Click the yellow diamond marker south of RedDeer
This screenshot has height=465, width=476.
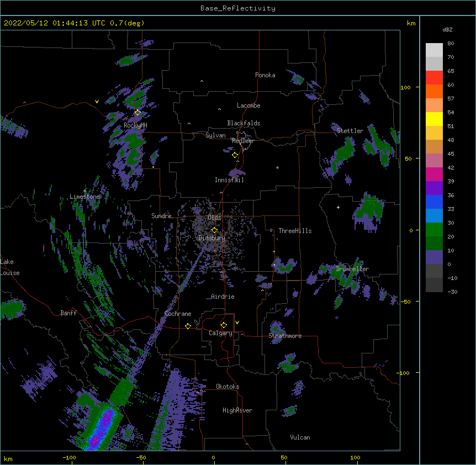[235, 155]
